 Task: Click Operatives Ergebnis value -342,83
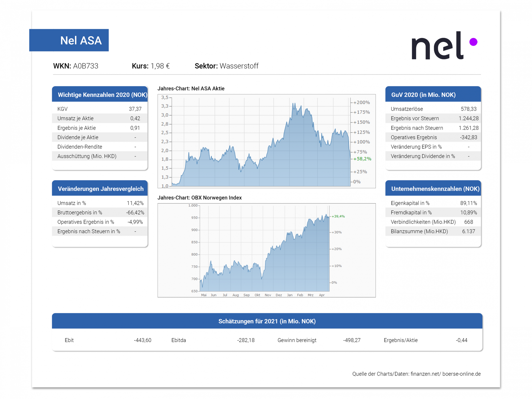click(468, 137)
